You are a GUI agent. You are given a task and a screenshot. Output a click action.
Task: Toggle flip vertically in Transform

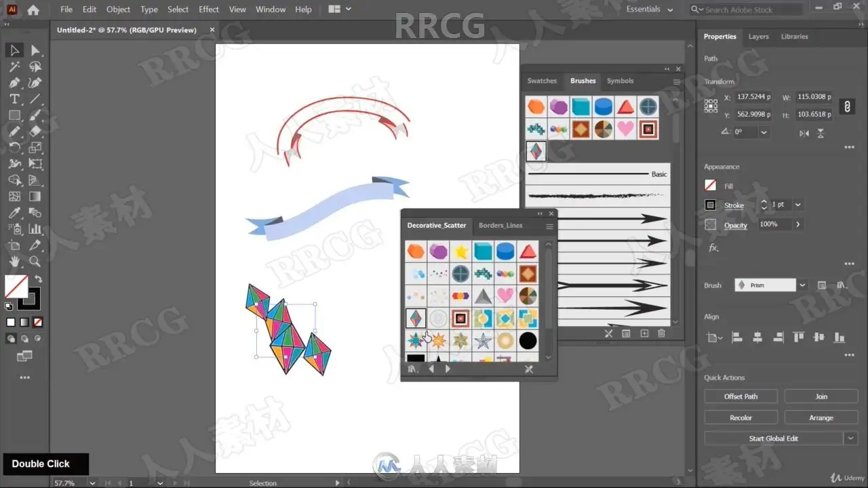(821, 133)
